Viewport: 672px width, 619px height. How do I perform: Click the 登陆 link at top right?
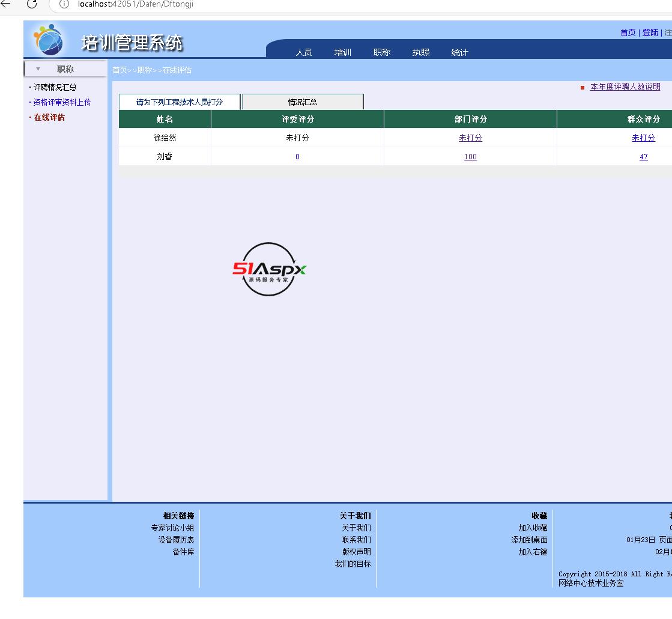coord(650,32)
